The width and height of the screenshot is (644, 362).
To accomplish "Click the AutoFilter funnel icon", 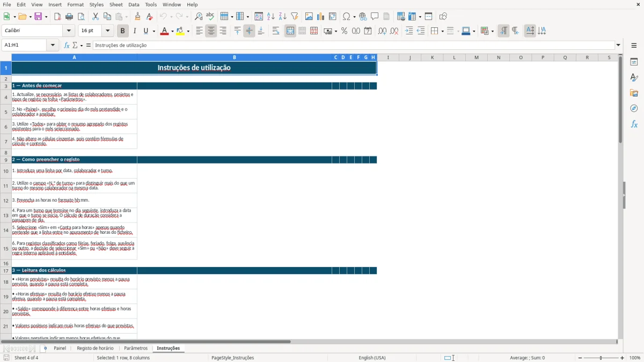I will (x=295, y=17).
